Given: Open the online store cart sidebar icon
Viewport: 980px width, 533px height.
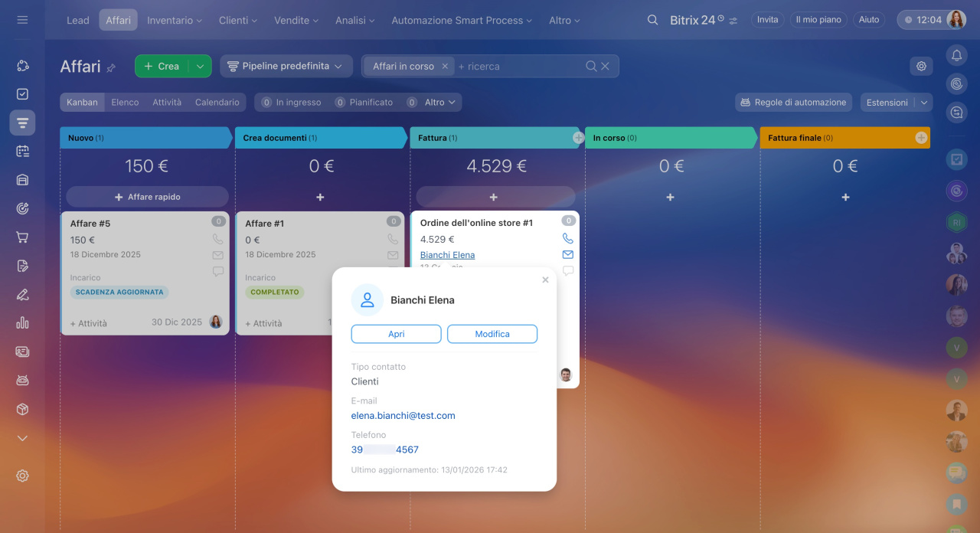Looking at the screenshot, I should coord(22,237).
